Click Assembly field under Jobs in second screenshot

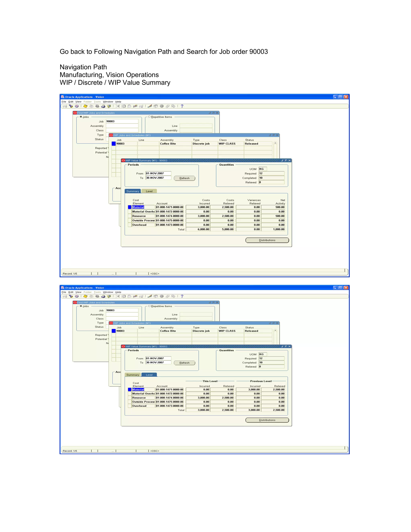tap(122, 314)
